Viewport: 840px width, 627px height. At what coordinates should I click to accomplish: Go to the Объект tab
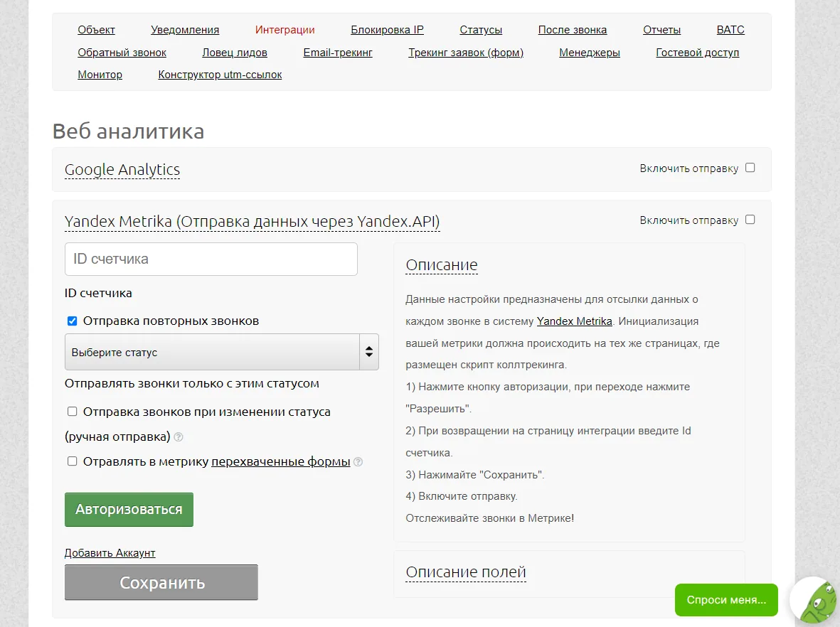(x=97, y=30)
